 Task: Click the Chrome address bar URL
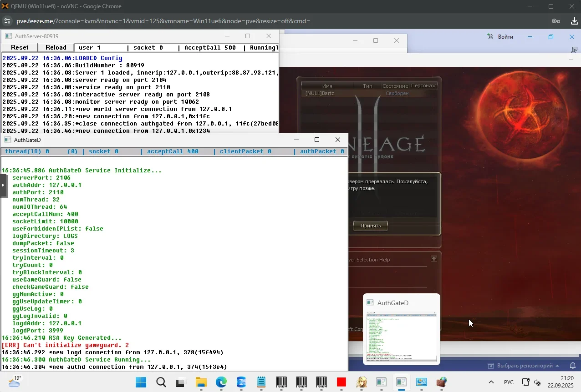point(163,21)
